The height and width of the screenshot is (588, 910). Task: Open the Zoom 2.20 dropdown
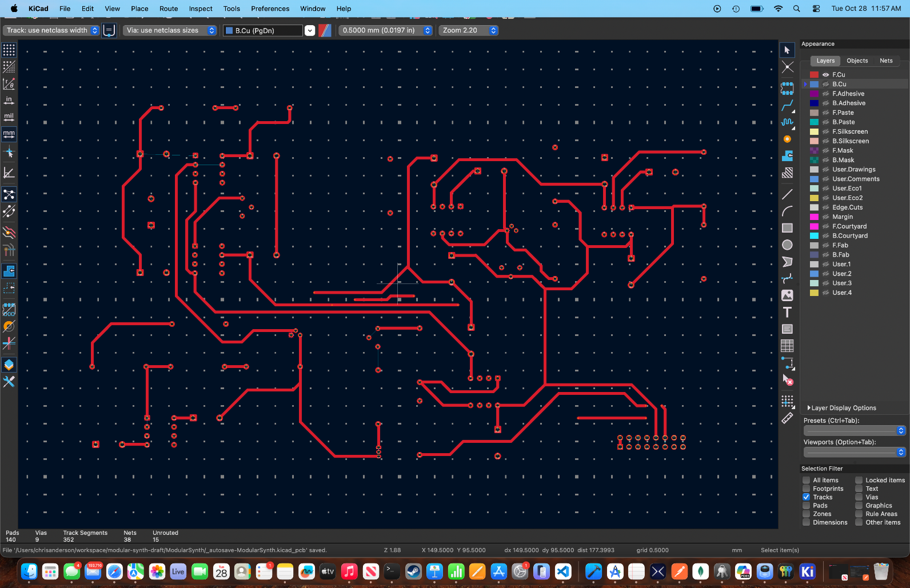point(469,30)
